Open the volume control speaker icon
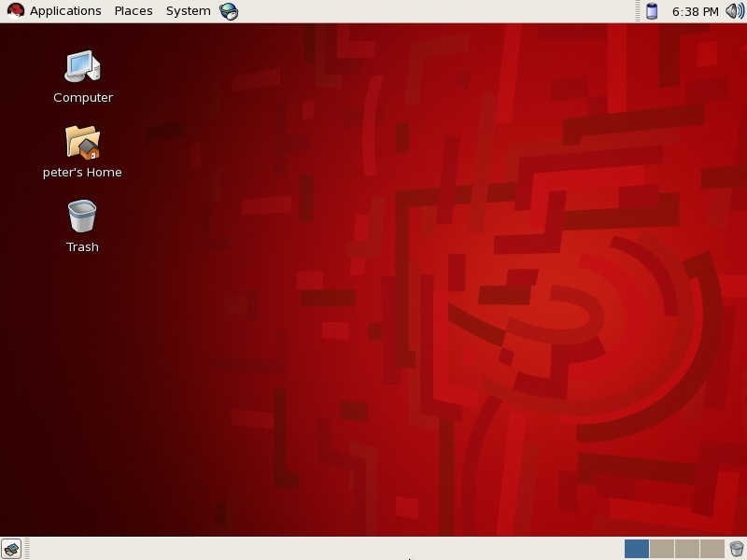 pyautogui.click(x=735, y=11)
